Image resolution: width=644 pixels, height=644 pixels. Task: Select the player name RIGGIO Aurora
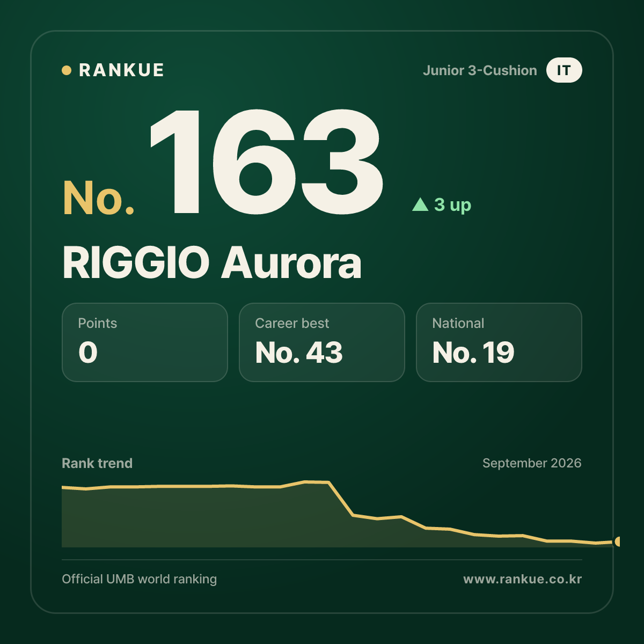pos(212,263)
